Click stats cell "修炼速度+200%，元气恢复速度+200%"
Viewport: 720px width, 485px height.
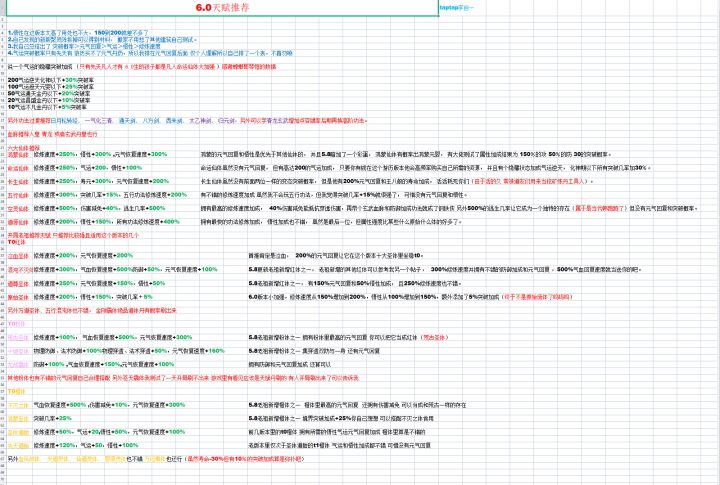tap(83, 255)
